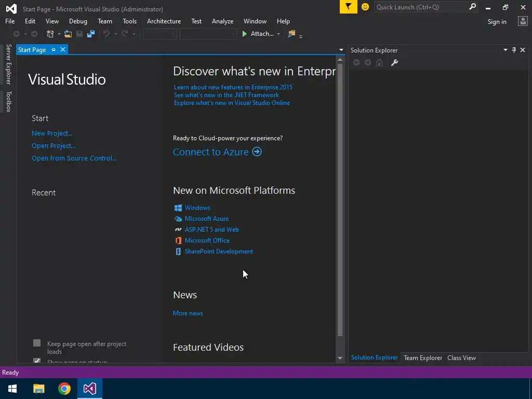This screenshot has height=399, width=532.
Task: Click the New Project... link
Action: click(x=52, y=134)
